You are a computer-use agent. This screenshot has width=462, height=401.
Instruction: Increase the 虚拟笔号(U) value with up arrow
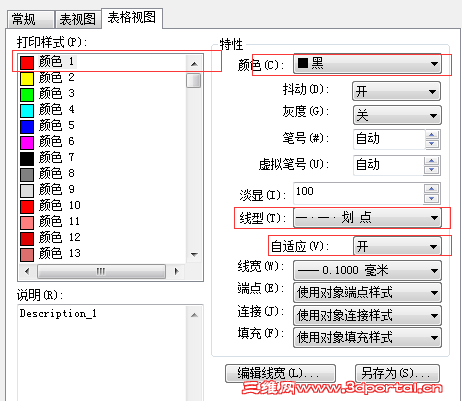[432, 161]
